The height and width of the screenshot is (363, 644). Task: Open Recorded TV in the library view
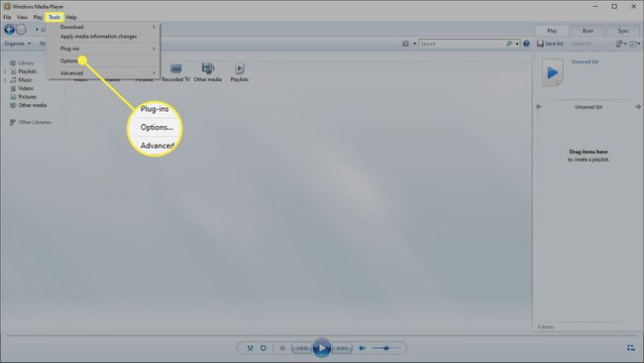pos(175,72)
